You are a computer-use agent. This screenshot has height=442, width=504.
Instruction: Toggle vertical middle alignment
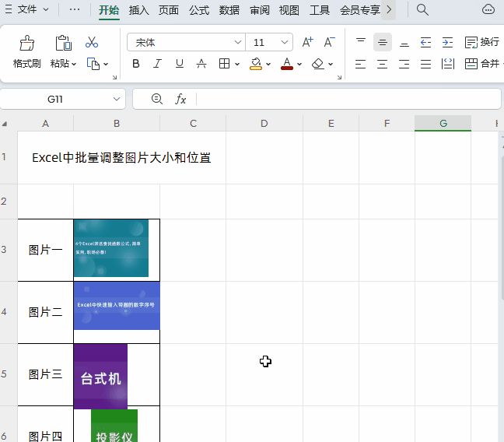383,42
